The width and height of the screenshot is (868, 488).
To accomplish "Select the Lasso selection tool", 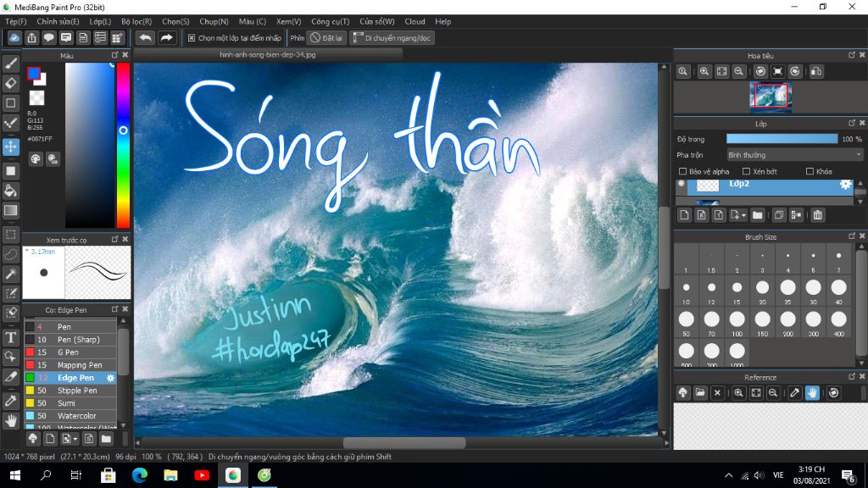I will click(x=10, y=254).
